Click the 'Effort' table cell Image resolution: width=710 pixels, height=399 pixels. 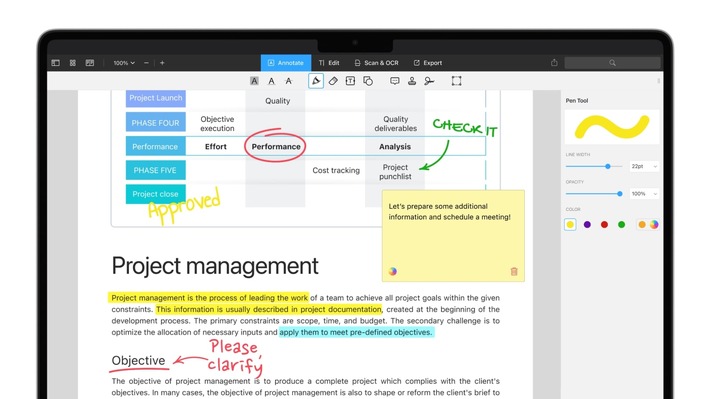click(216, 147)
